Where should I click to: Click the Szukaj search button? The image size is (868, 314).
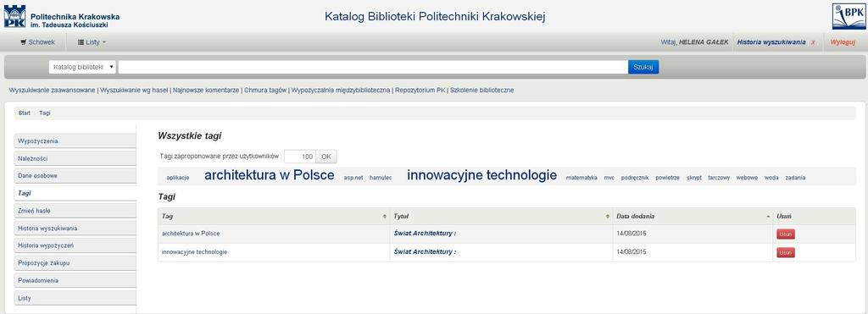tap(643, 67)
